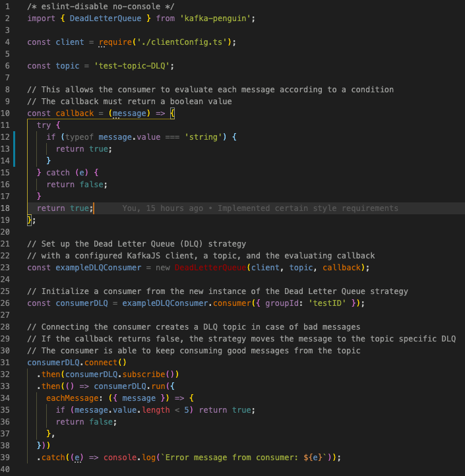Click the comment 'The callback must return a boolean value'
Screen dimensions: 465x476
(x=129, y=102)
